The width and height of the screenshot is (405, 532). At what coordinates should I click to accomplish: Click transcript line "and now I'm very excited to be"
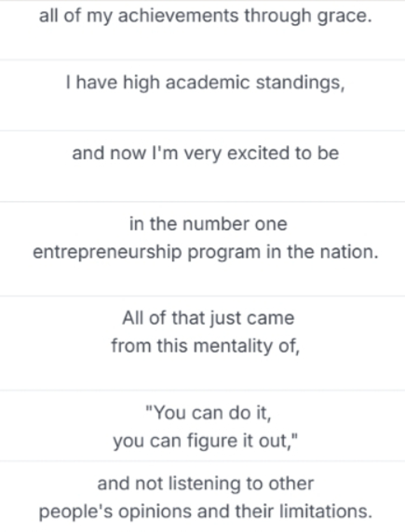point(205,153)
